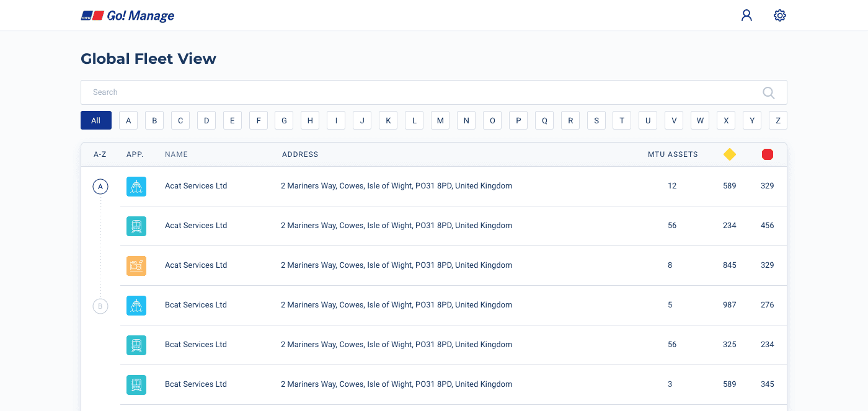This screenshot has width=868, height=411.
Task: Sort by the A-Z column header
Action: (100, 154)
